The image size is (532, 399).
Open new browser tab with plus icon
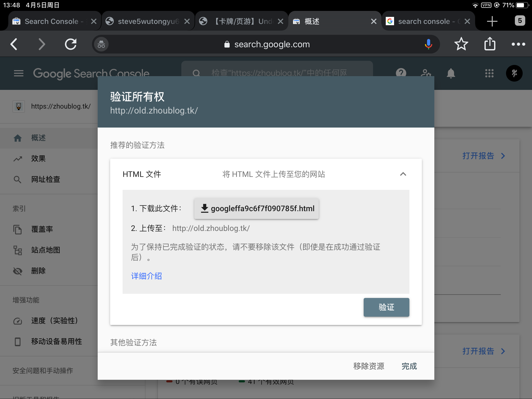pyautogui.click(x=492, y=21)
